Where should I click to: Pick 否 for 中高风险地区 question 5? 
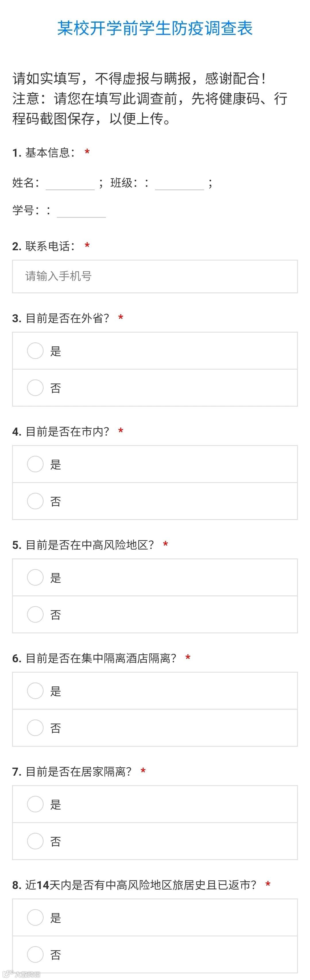35,614
